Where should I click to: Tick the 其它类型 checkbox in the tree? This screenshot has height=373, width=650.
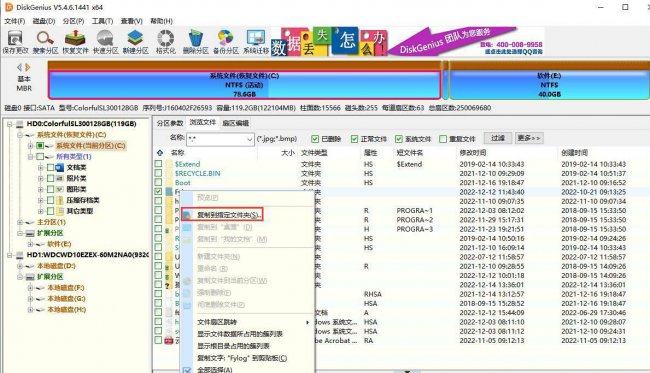click(50, 211)
